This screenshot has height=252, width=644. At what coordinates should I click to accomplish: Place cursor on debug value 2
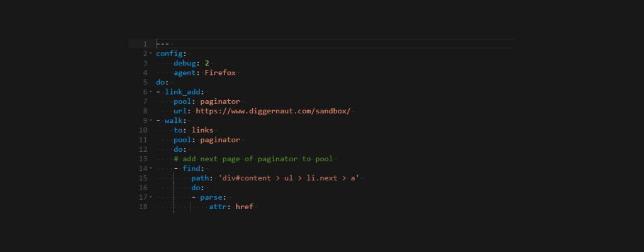207,63
